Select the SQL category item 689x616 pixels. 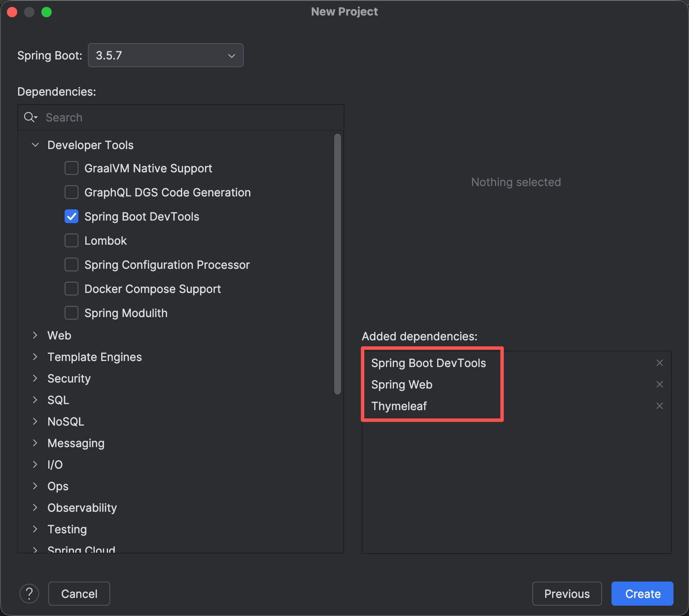[x=58, y=400]
